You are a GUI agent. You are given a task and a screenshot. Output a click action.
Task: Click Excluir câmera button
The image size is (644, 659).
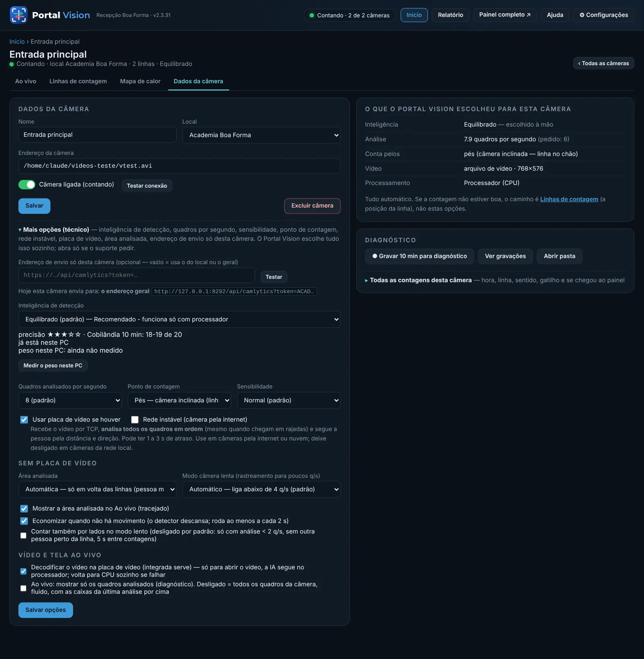tap(312, 206)
